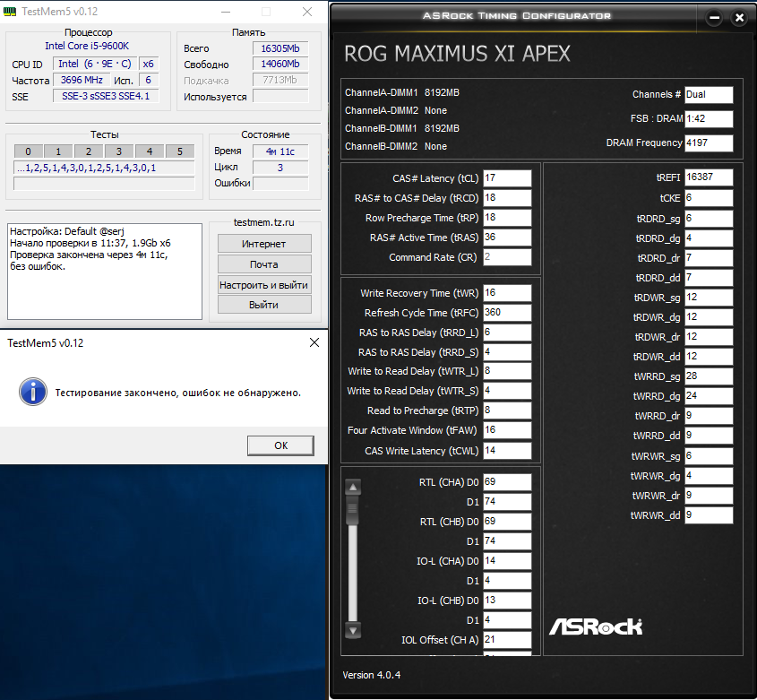The height and width of the screenshot is (700, 757).
Task: Click the tRCD value field
Action: [507, 197]
